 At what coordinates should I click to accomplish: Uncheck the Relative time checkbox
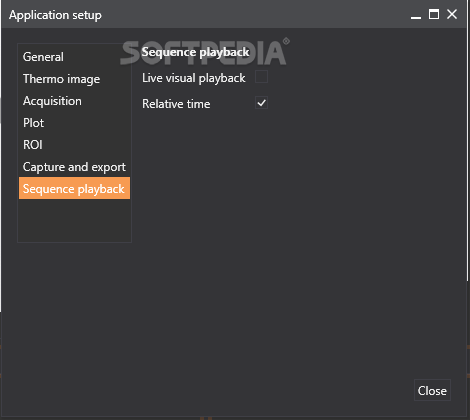(x=261, y=103)
